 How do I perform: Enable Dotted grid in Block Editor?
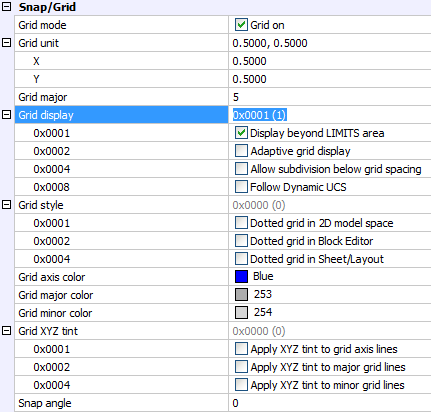tap(241, 241)
